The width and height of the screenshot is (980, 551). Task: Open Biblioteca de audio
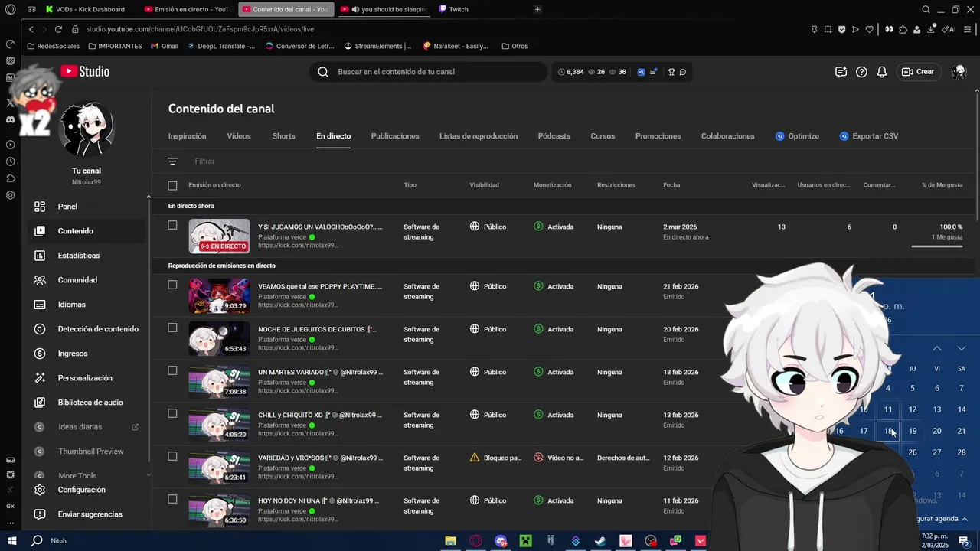[x=90, y=403]
